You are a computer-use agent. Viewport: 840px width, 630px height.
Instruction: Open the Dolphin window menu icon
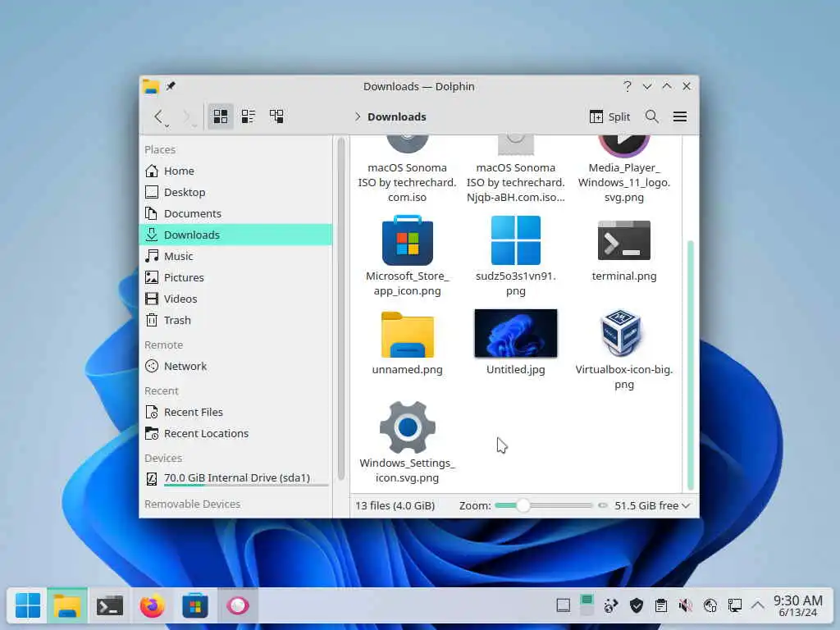coord(151,86)
